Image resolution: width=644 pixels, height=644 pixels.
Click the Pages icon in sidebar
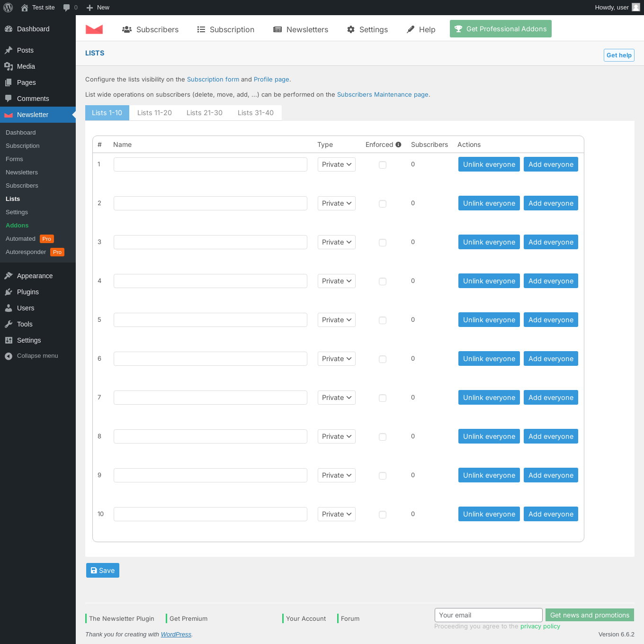[9, 82]
